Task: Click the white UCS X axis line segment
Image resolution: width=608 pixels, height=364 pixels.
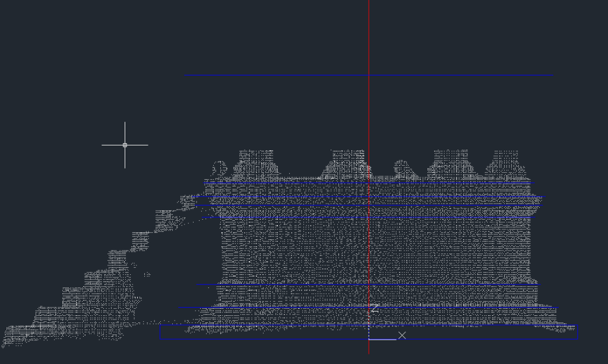Action: coord(382,339)
